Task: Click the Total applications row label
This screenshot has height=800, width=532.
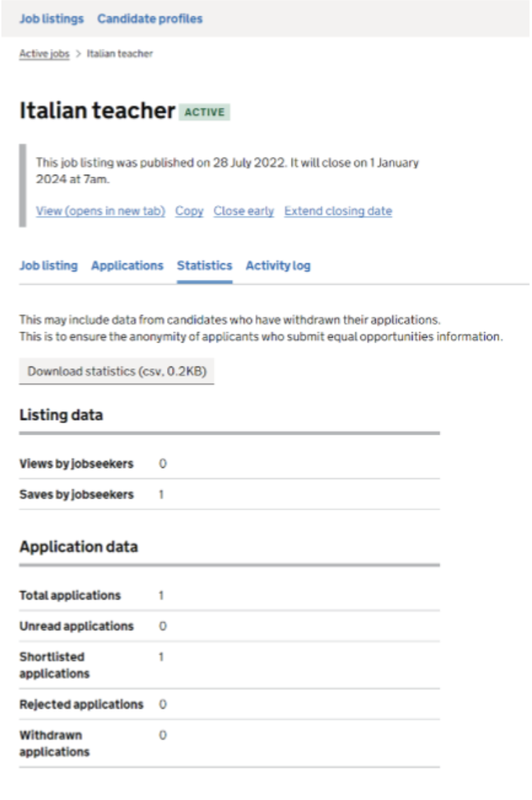Action: click(70, 595)
